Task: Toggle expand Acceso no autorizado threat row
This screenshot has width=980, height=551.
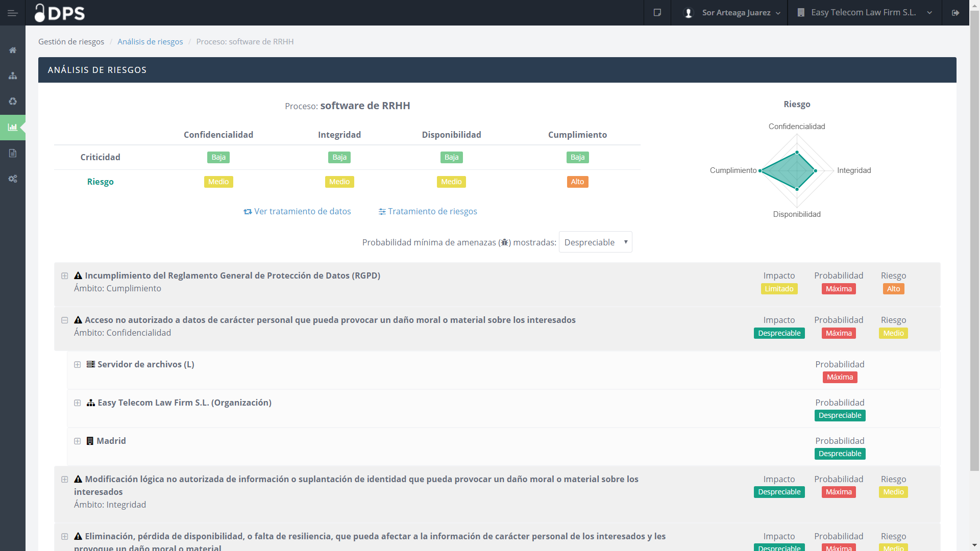Action: coord(65,319)
